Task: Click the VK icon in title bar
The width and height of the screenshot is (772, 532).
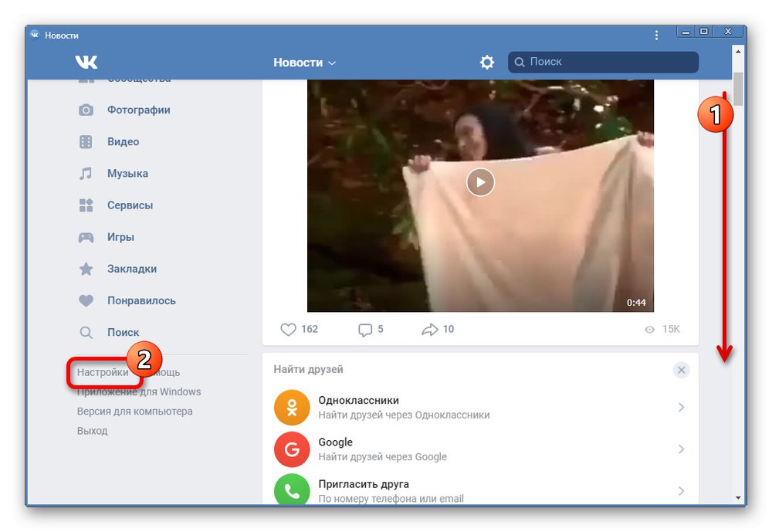Action: point(35,35)
